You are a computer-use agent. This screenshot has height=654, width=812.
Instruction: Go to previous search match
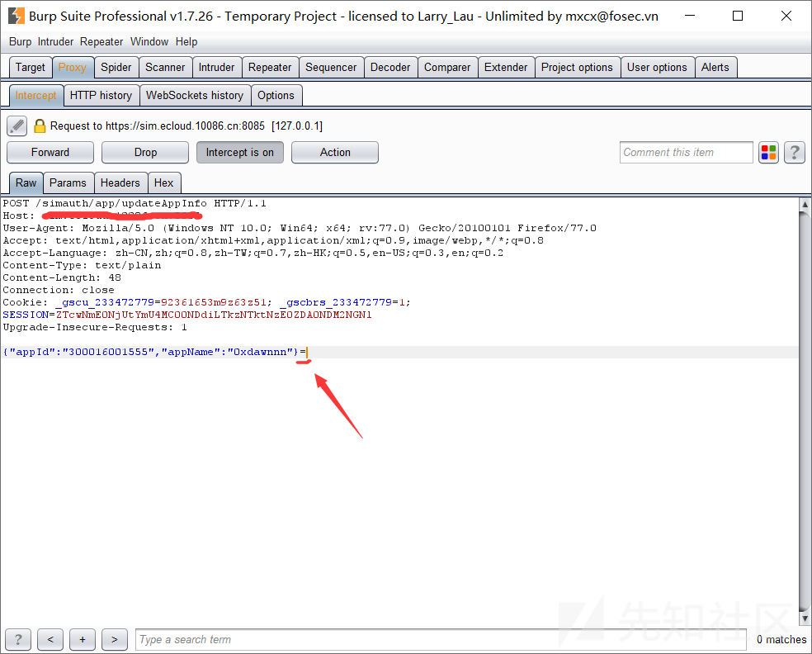point(50,639)
